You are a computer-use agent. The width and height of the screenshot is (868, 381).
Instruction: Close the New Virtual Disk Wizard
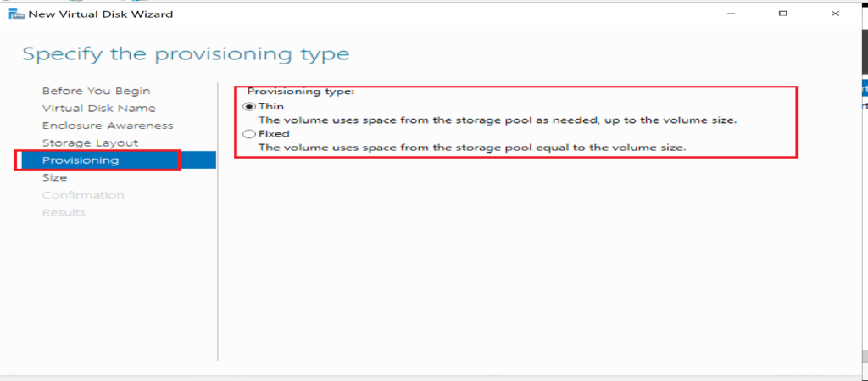point(836,14)
